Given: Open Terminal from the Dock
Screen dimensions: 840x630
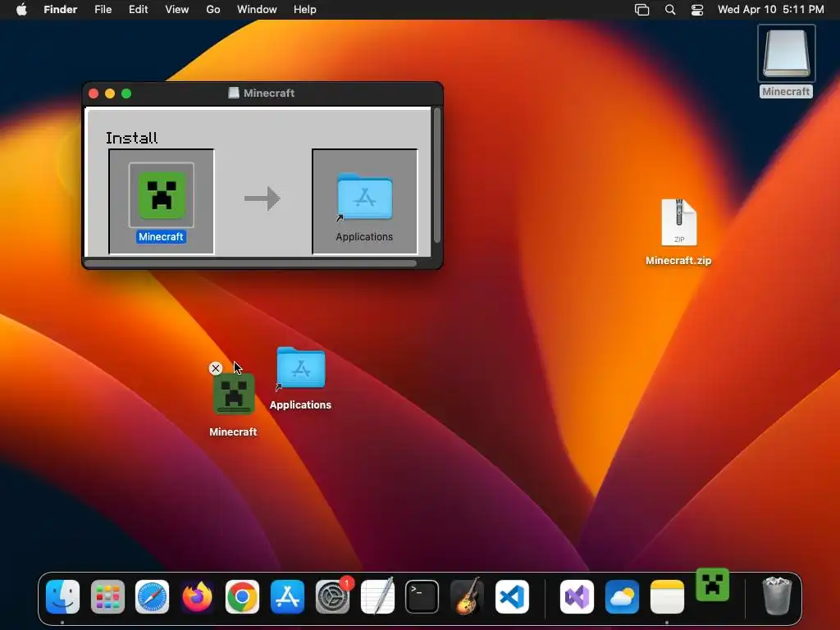Looking at the screenshot, I should (x=422, y=597).
